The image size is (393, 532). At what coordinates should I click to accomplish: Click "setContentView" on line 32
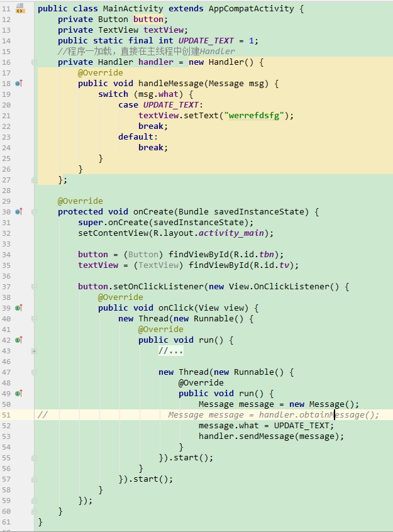[113, 233]
